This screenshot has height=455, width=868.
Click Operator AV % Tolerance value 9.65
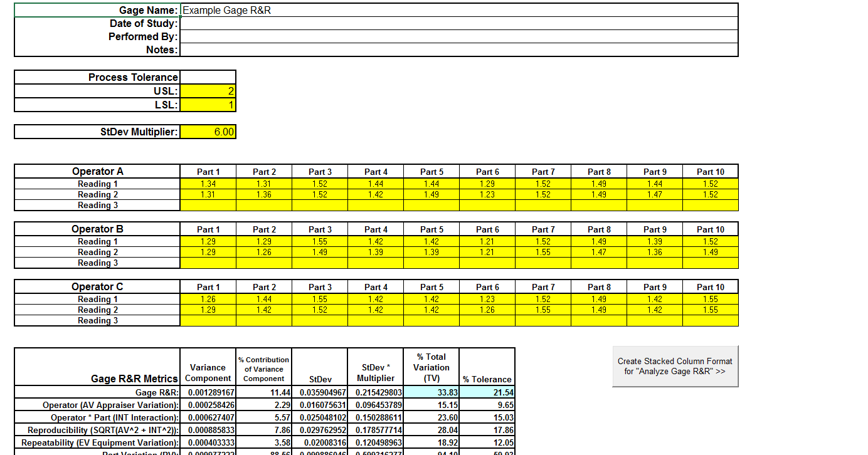487,405
